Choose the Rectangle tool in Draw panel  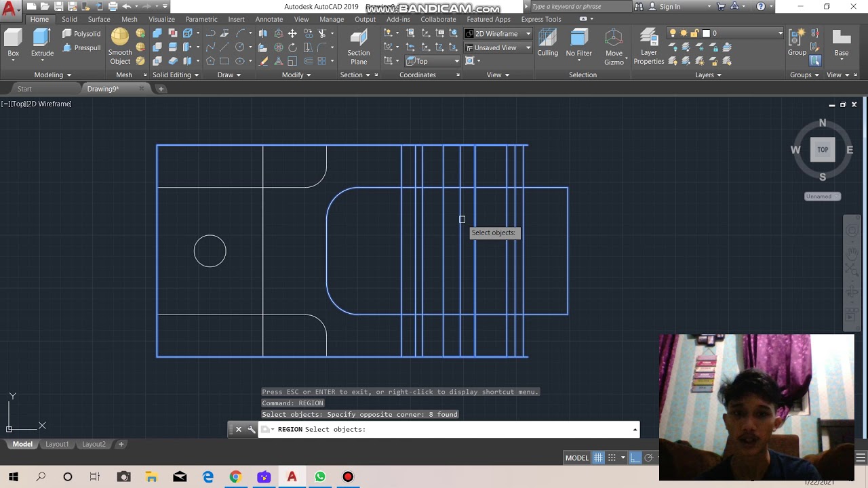(x=224, y=61)
